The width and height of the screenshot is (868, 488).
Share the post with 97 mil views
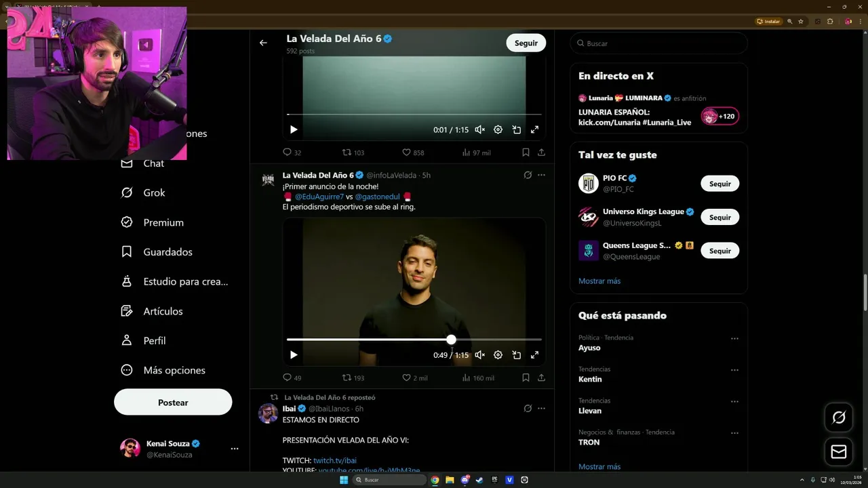541,152
